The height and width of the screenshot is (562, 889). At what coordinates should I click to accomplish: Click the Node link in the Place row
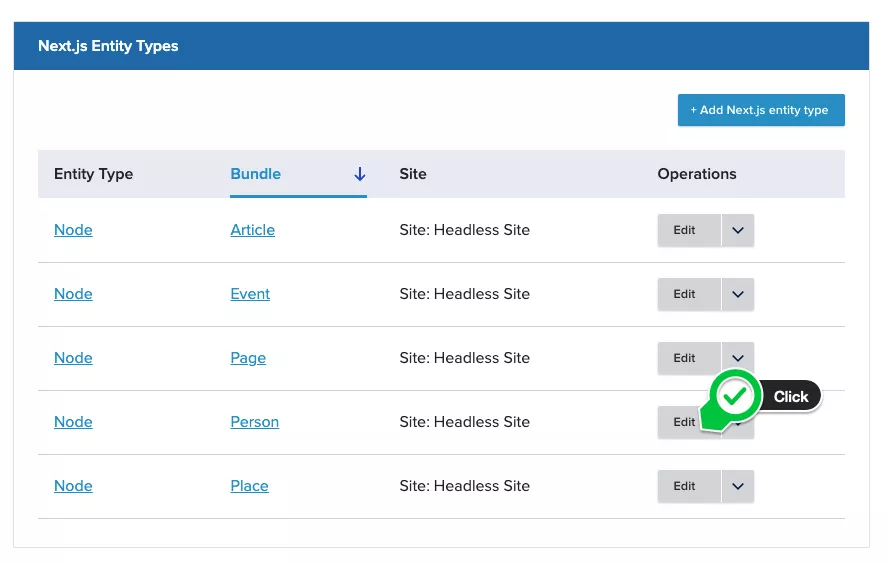(x=73, y=486)
